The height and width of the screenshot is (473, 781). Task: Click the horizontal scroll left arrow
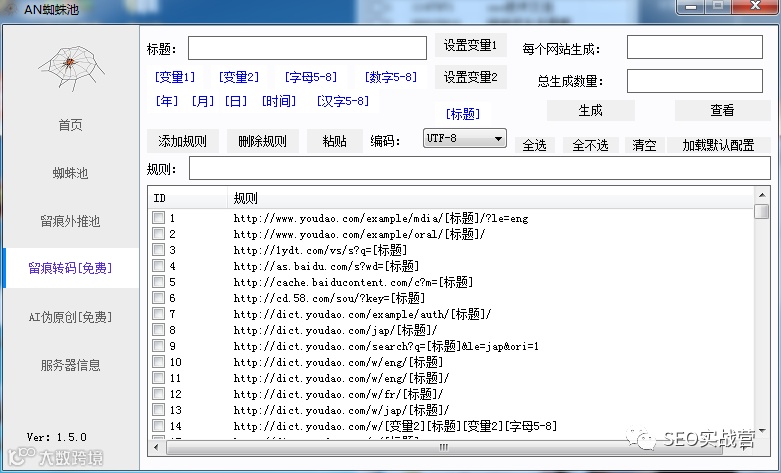[x=156, y=447]
